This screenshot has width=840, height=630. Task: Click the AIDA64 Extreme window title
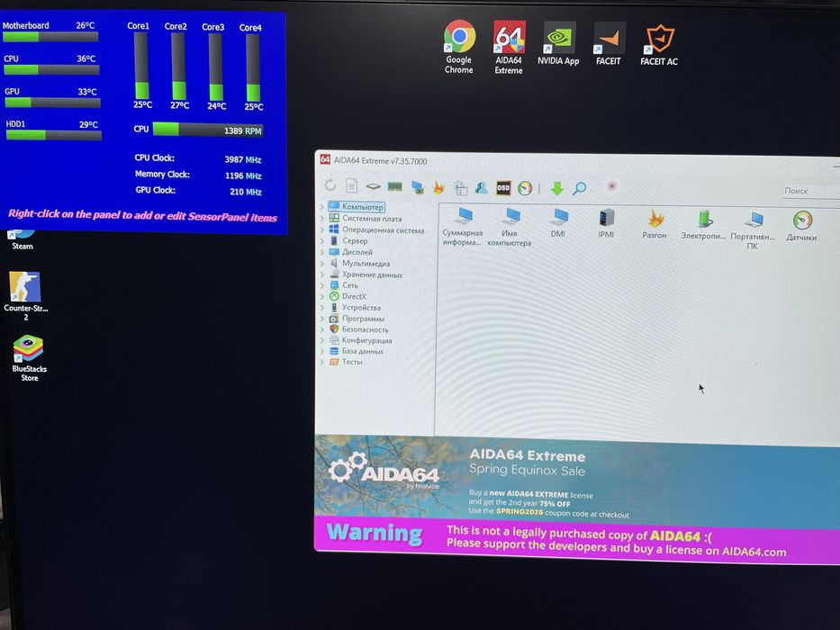click(x=380, y=161)
